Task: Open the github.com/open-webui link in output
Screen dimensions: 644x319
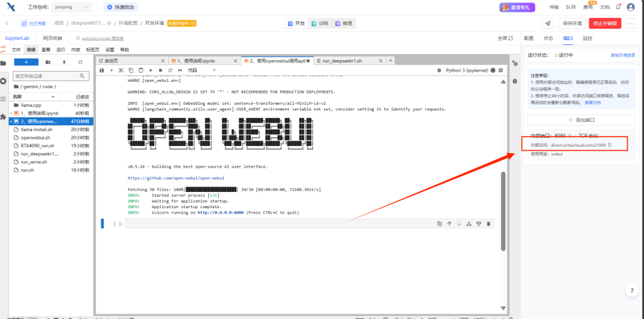Action: 176,178
